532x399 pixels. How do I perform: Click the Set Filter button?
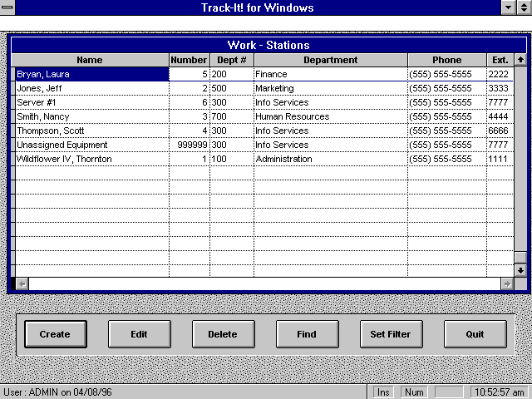click(x=391, y=334)
